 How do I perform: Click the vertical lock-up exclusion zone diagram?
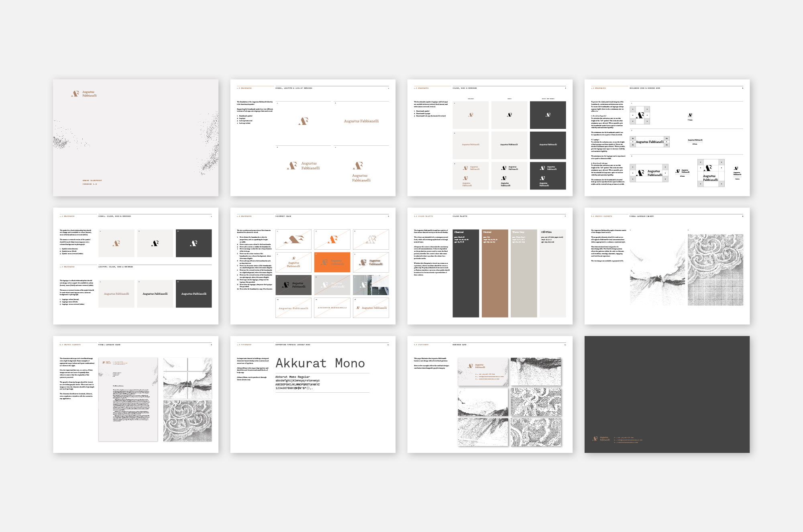pos(711,173)
